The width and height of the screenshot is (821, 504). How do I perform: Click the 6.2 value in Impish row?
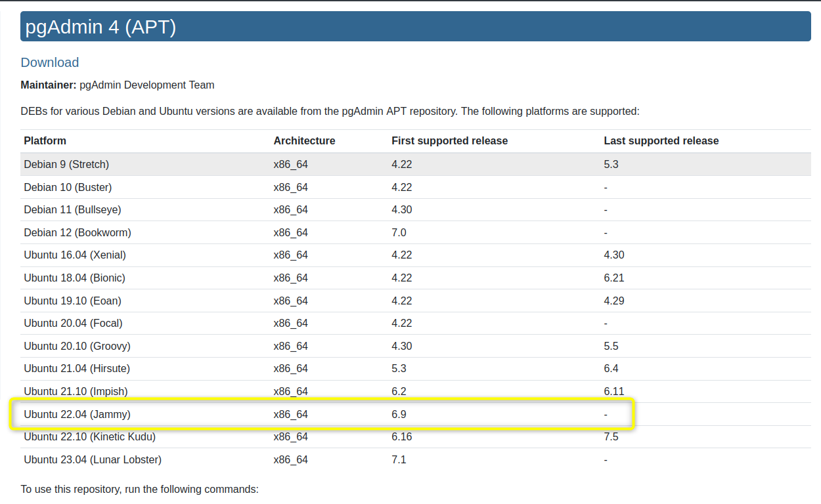coord(399,391)
